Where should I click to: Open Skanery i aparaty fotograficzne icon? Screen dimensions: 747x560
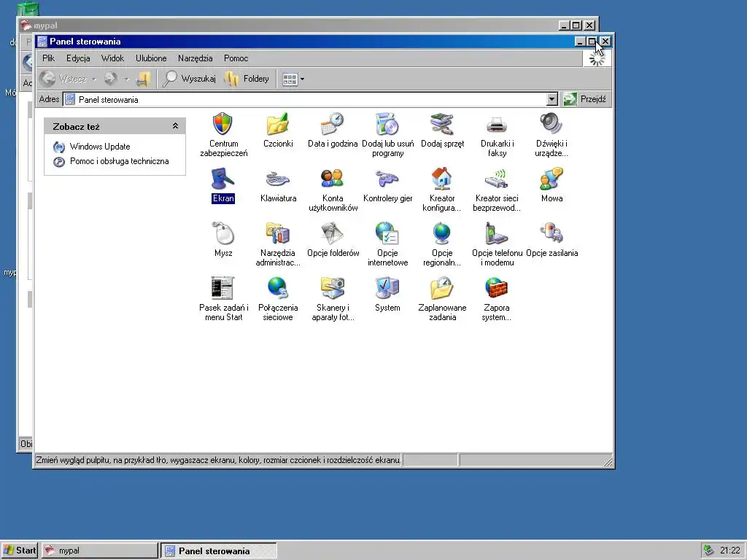pos(333,289)
